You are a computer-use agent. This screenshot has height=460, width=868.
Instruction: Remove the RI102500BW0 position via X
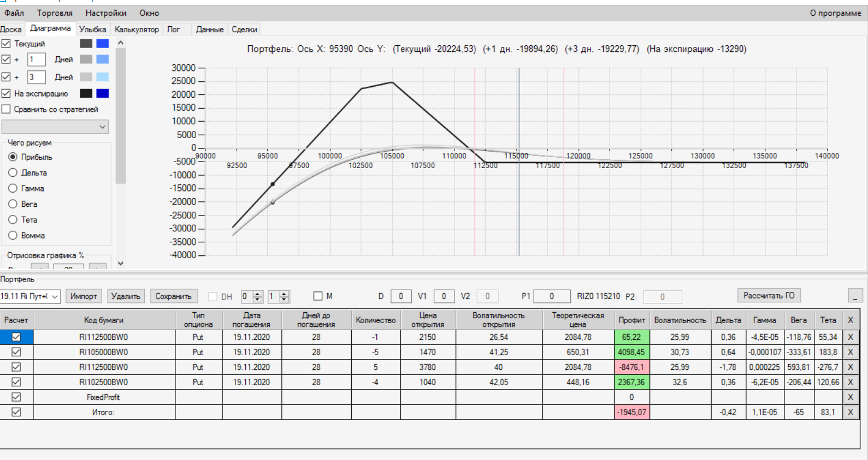point(851,382)
